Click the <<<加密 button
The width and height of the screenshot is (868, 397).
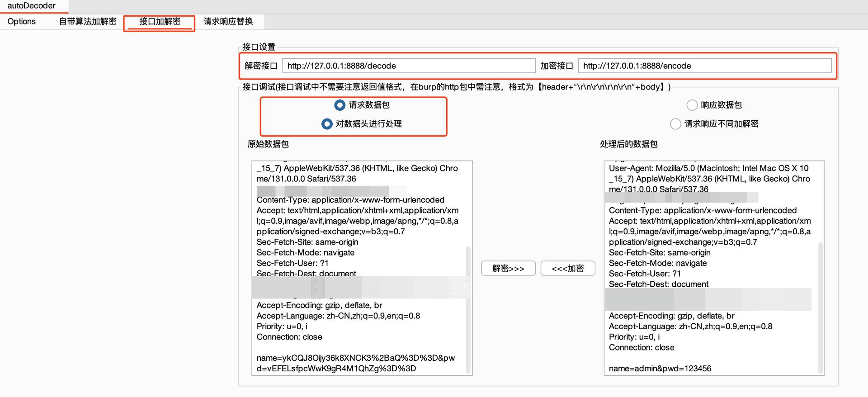[x=568, y=268]
